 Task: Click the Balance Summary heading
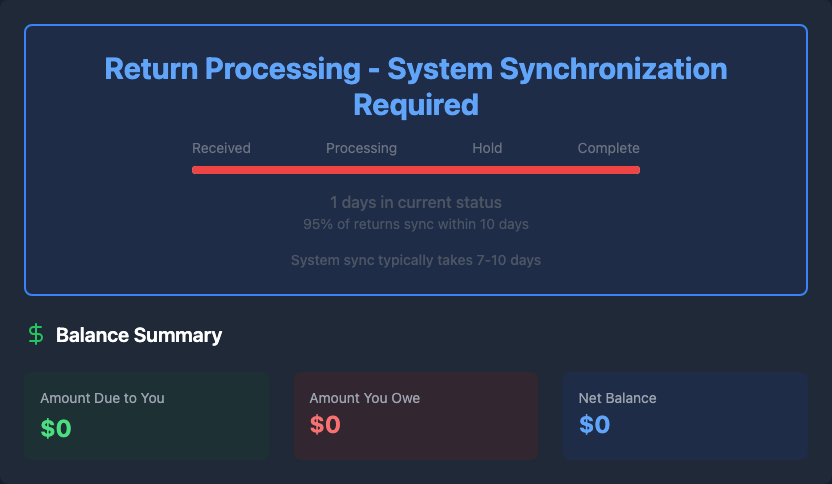point(139,335)
